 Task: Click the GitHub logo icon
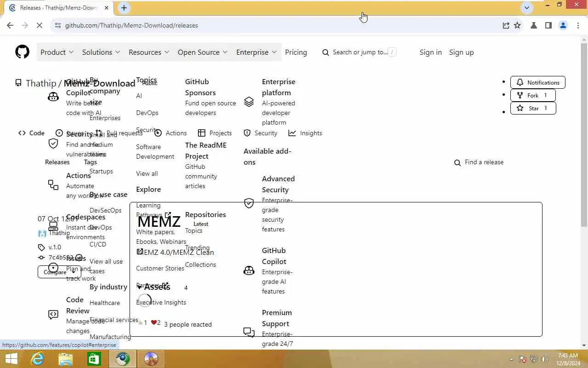click(22, 52)
